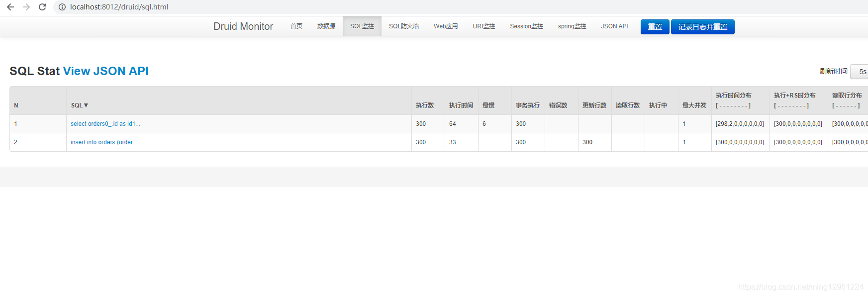
Task: Open the Web应用 tab
Action: pos(446,26)
